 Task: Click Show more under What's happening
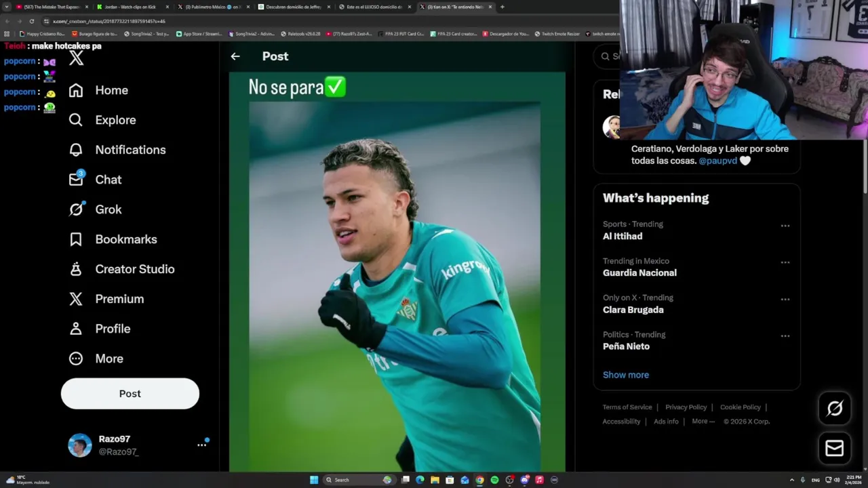[x=626, y=375]
